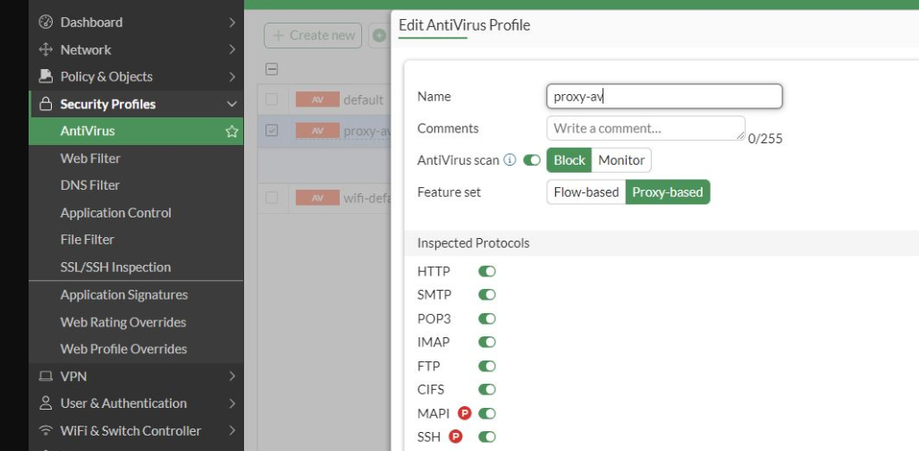Click the Policy & Objects icon
The image size is (919, 451).
point(45,76)
